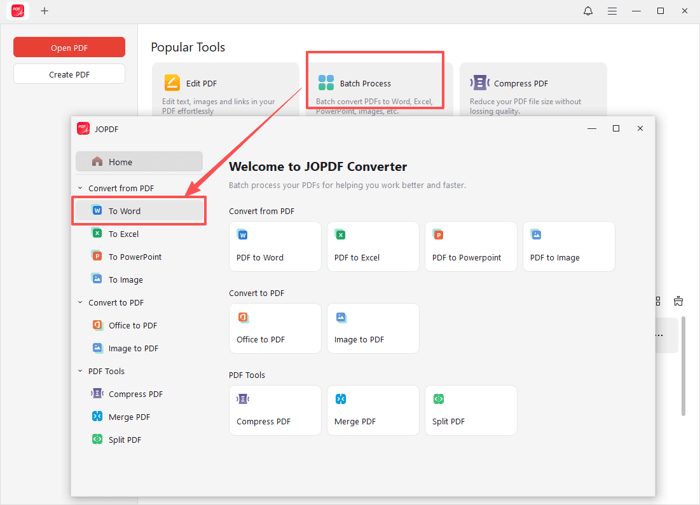Click the Excel icon on PDF to Excel card
The width and height of the screenshot is (700, 505).
pyautogui.click(x=340, y=234)
